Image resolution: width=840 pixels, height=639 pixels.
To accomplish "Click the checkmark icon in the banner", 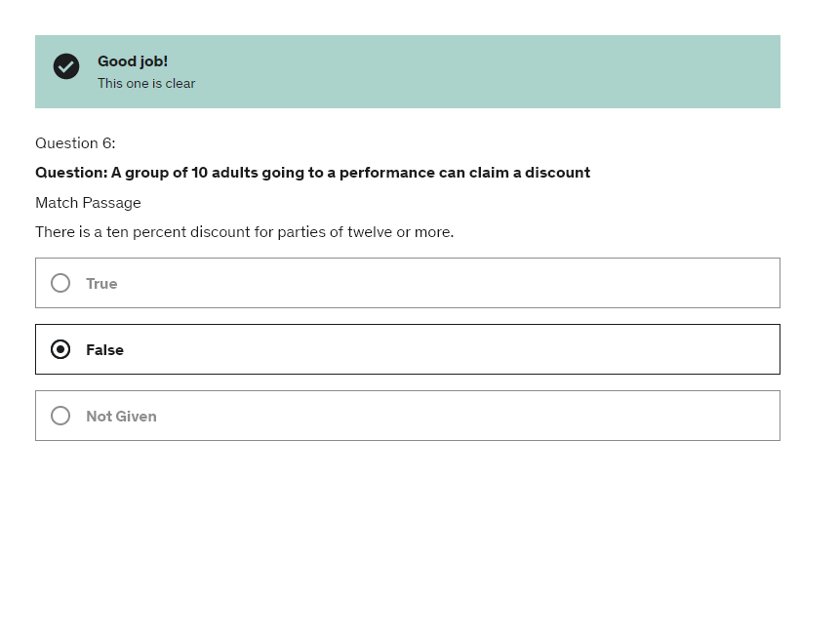I will coord(66,66).
